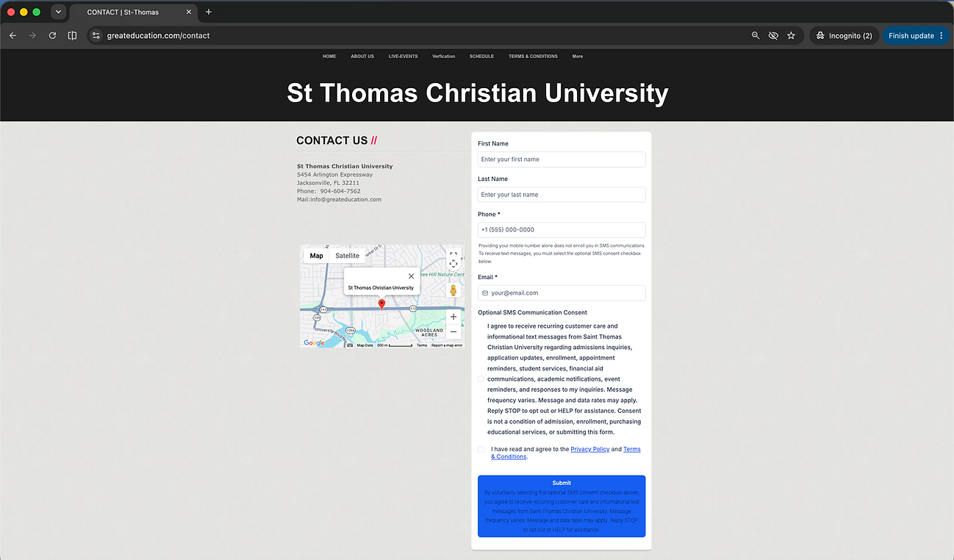Open TERMS & CONDITIONS in navigation bar
This screenshot has height=560, width=954.
(x=533, y=57)
